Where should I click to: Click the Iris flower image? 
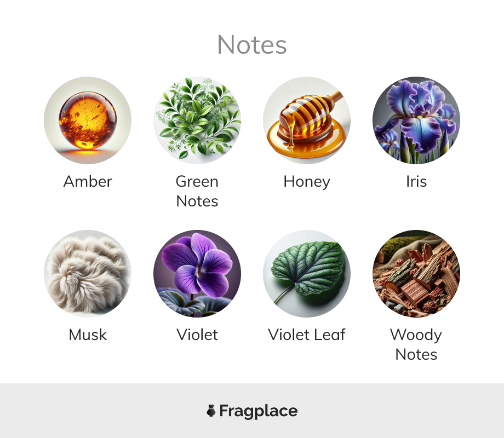coord(416,120)
